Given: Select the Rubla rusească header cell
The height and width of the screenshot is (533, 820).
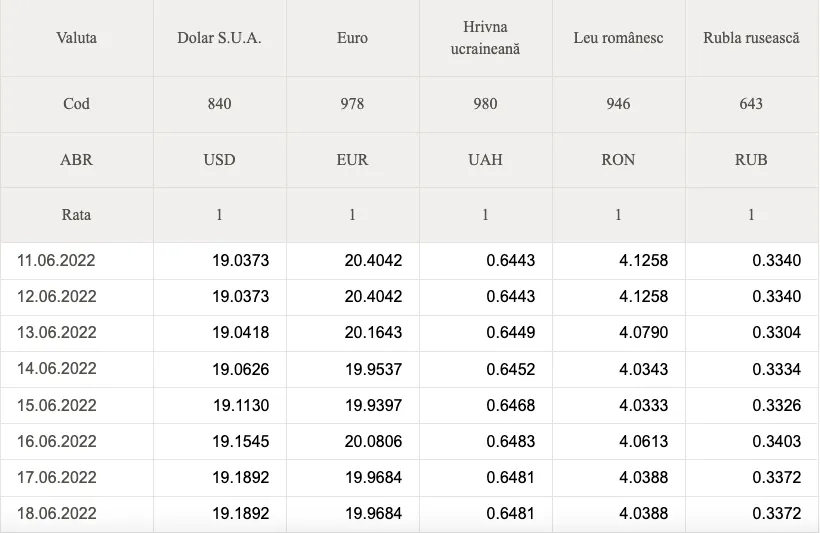Looking at the screenshot, I should [751, 38].
